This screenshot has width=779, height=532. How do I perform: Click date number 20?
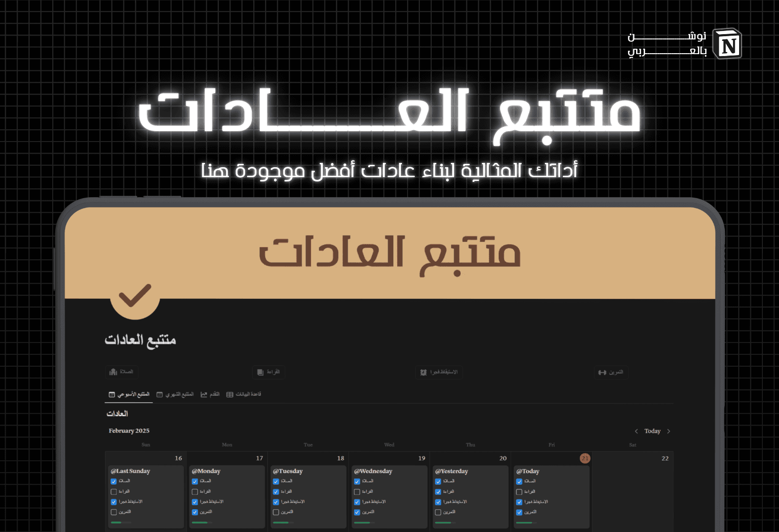coord(503,458)
